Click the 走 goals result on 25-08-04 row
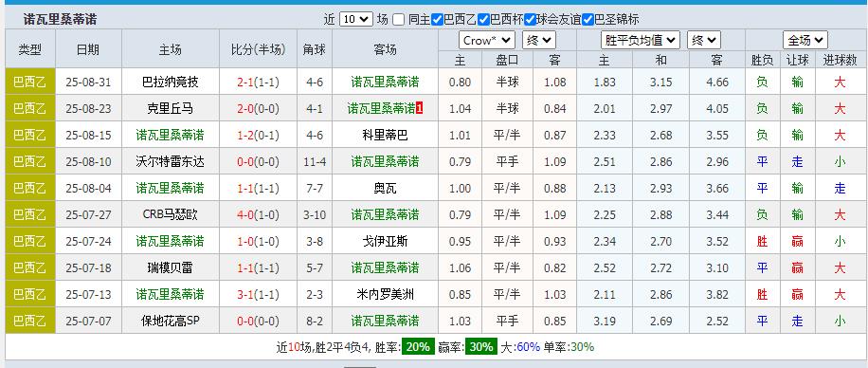Image resolution: width=868 pixels, height=368 pixels. pos(840,189)
